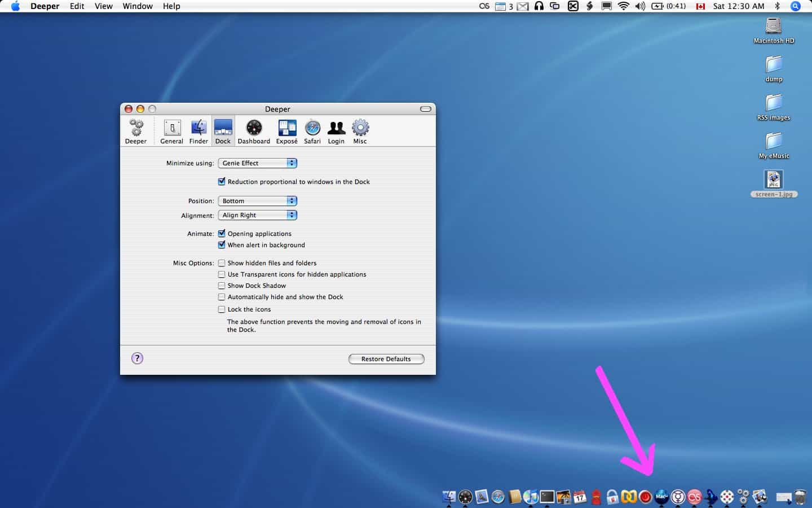The height and width of the screenshot is (508, 812).
Task: Open Safari from the Dock
Action: coord(498,497)
